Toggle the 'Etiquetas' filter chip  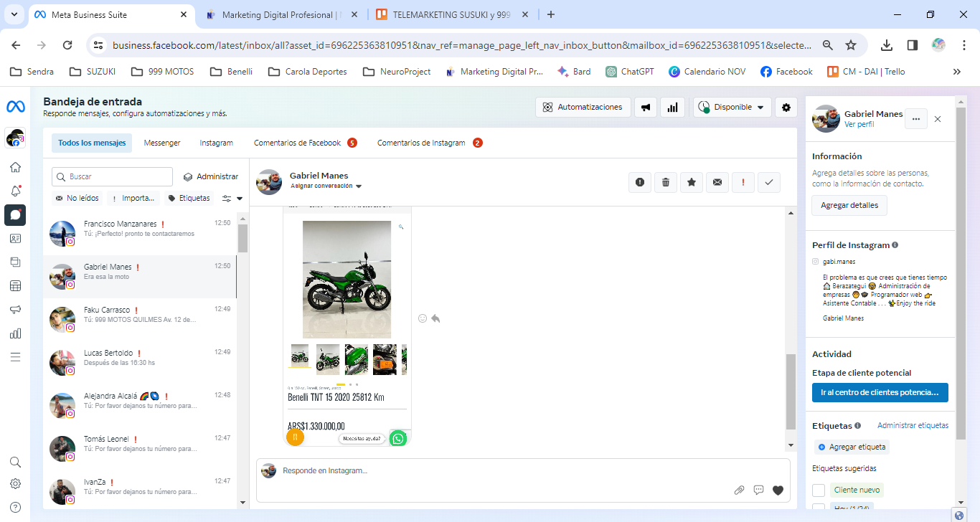tap(189, 198)
